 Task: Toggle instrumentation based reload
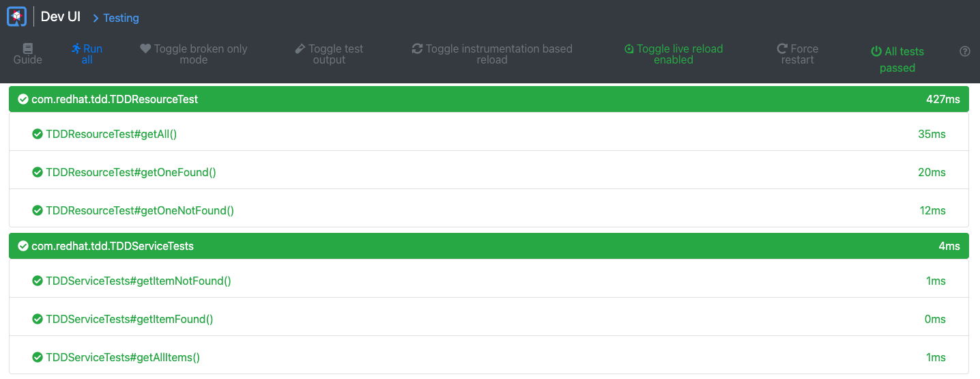(x=492, y=54)
